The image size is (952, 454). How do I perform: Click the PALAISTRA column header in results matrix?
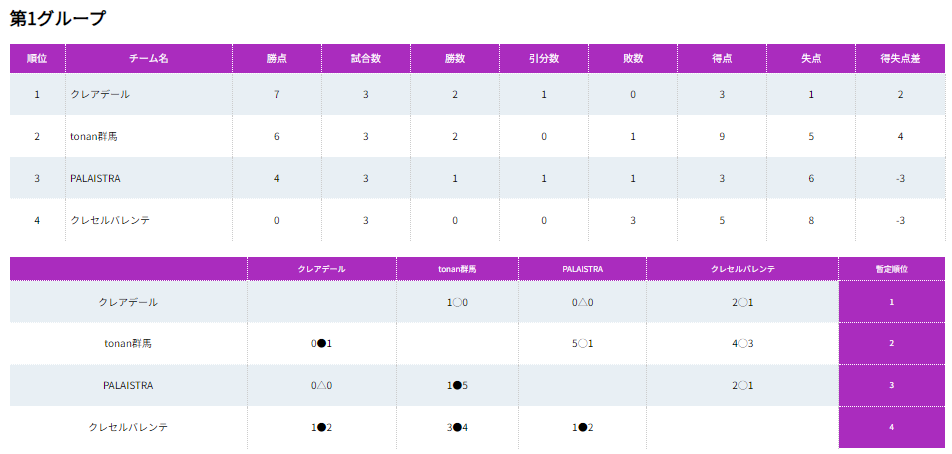pos(582,269)
